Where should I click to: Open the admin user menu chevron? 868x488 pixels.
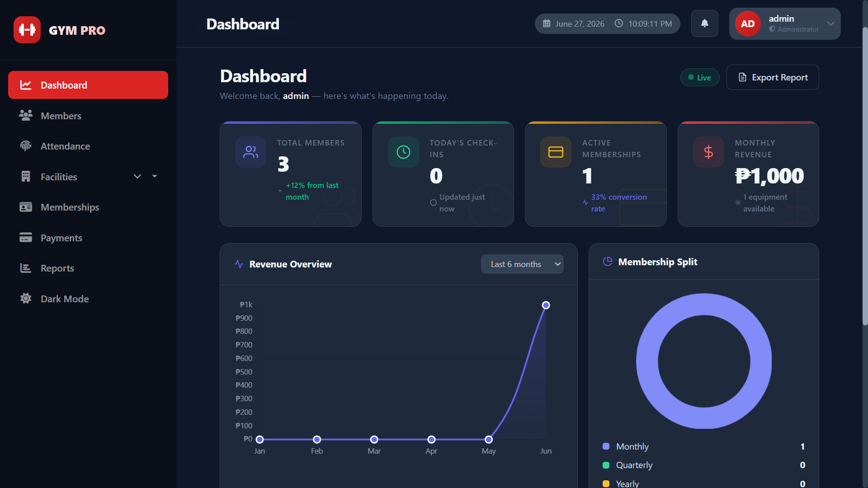click(831, 23)
